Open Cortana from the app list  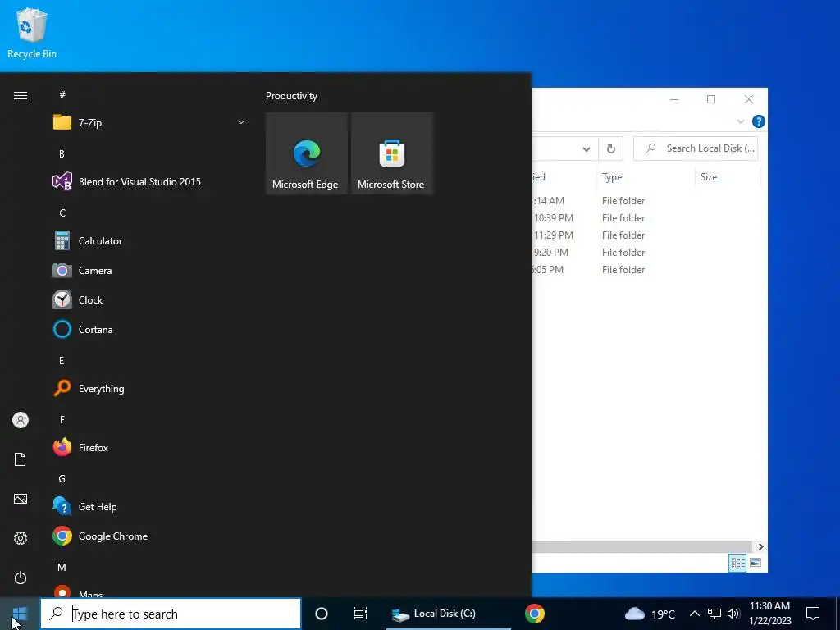point(149,330)
